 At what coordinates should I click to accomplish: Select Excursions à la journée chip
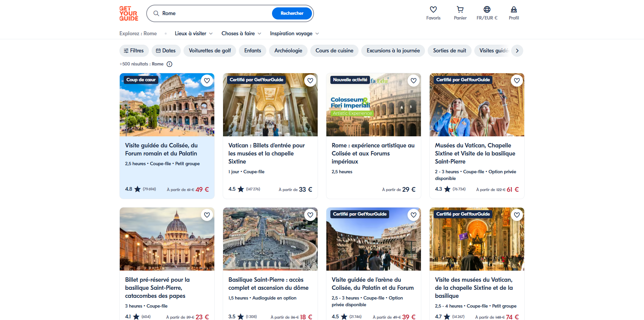pyautogui.click(x=393, y=51)
